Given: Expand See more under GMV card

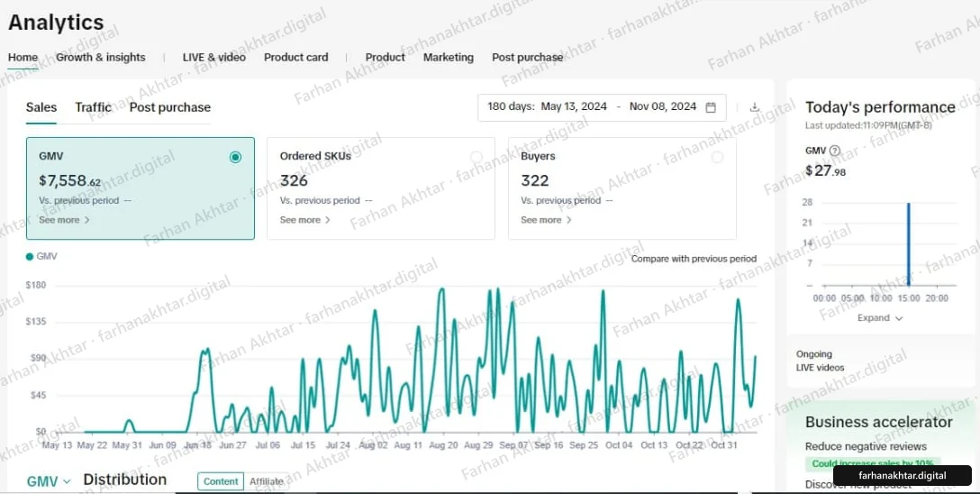Looking at the screenshot, I should tap(64, 220).
